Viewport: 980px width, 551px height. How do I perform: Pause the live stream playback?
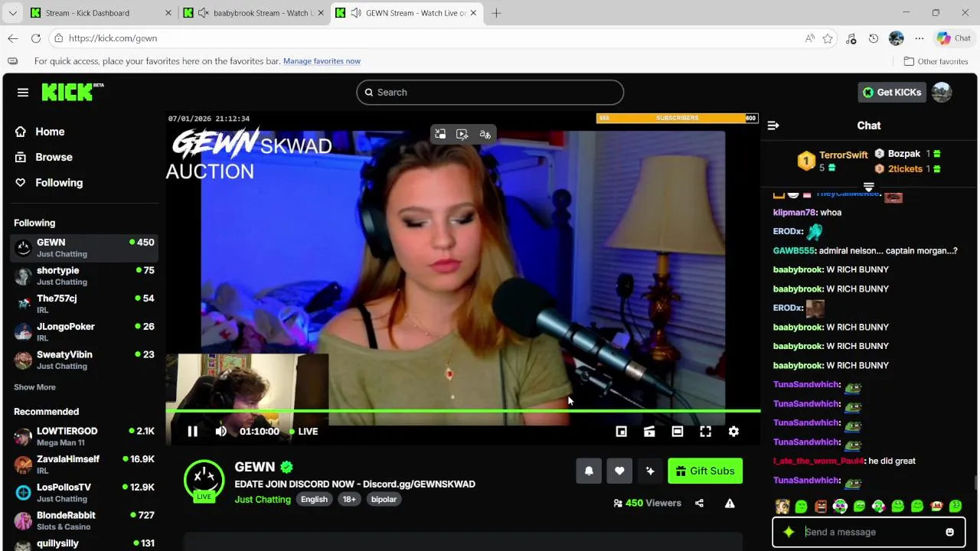[x=192, y=432]
